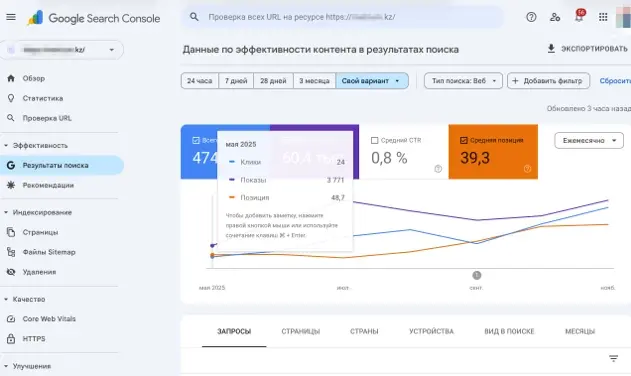Click the Статистика lightbulb icon
Viewport: 631px width, 376px height.
pyautogui.click(x=11, y=98)
